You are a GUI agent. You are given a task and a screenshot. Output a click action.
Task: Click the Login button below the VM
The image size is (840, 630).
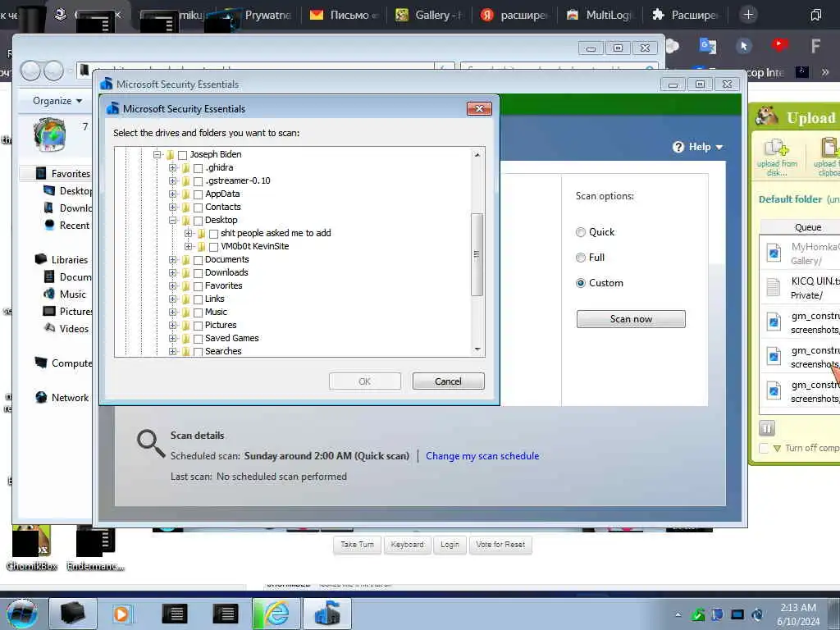point(450,545)
